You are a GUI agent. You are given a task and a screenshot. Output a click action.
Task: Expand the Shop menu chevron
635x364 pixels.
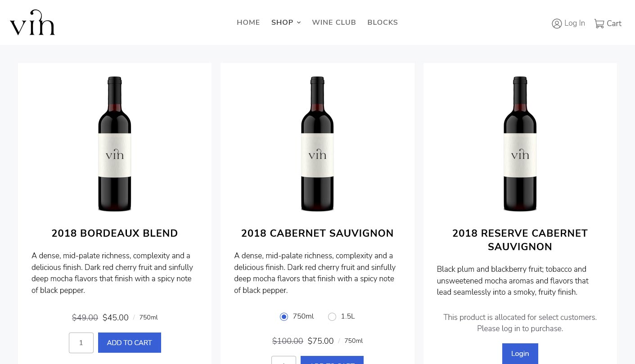pos(299,23)
